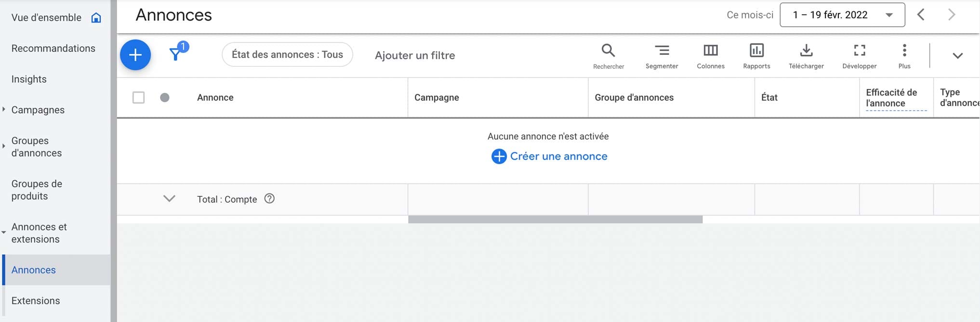
Task: Click the Télécharger download icon
Action: coord(806,50)
